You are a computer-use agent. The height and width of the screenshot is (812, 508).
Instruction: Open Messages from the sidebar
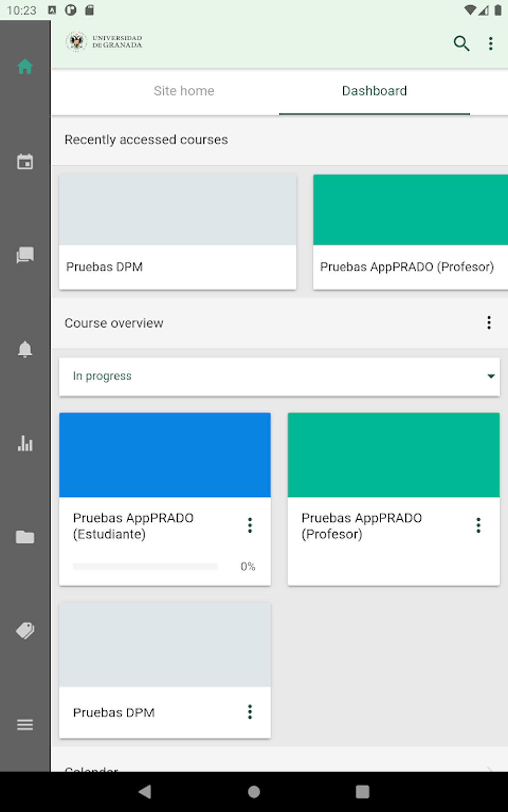click(25, 255)
